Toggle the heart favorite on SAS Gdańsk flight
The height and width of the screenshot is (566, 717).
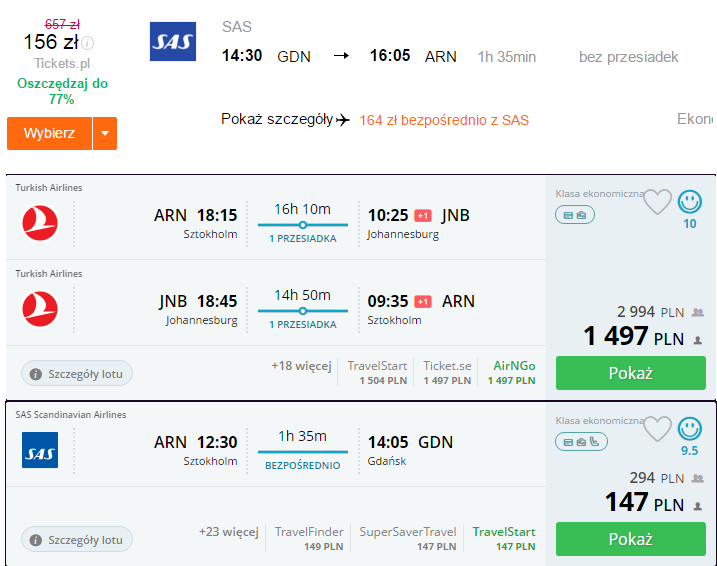[658, 428]
